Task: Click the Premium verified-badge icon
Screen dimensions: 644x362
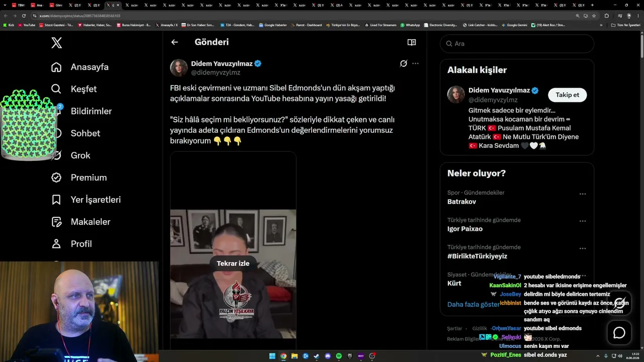Action: coord(56,177)
